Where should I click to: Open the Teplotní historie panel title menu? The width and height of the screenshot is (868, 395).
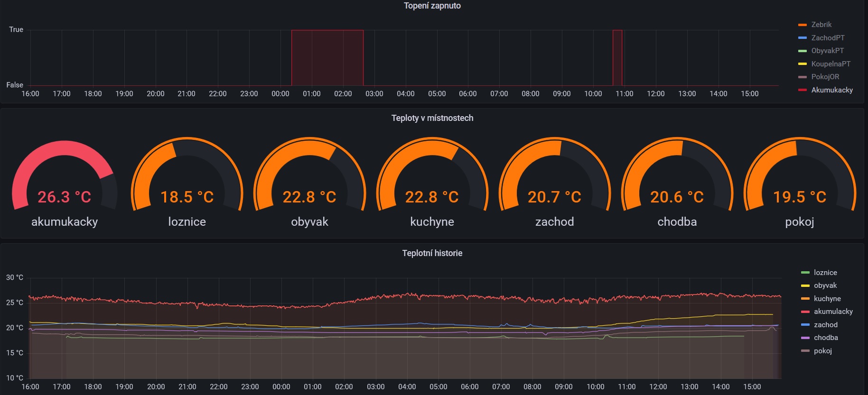[x=432, y=253]
